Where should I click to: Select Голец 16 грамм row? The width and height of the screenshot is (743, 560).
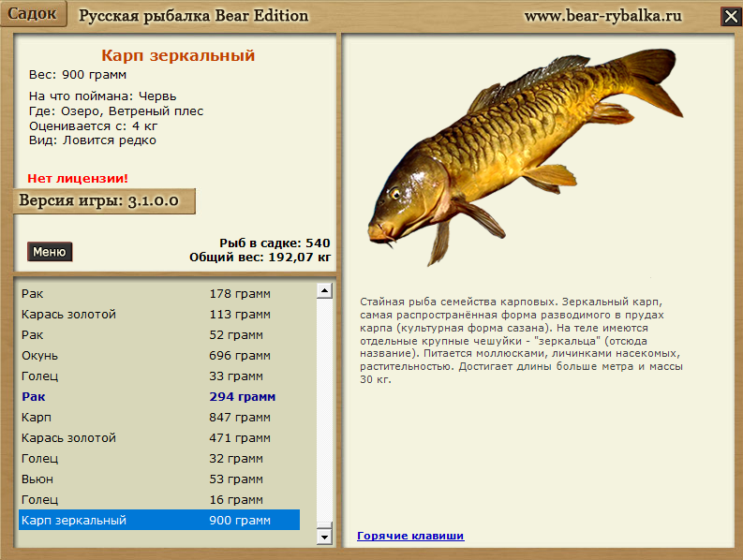point(159,499)
